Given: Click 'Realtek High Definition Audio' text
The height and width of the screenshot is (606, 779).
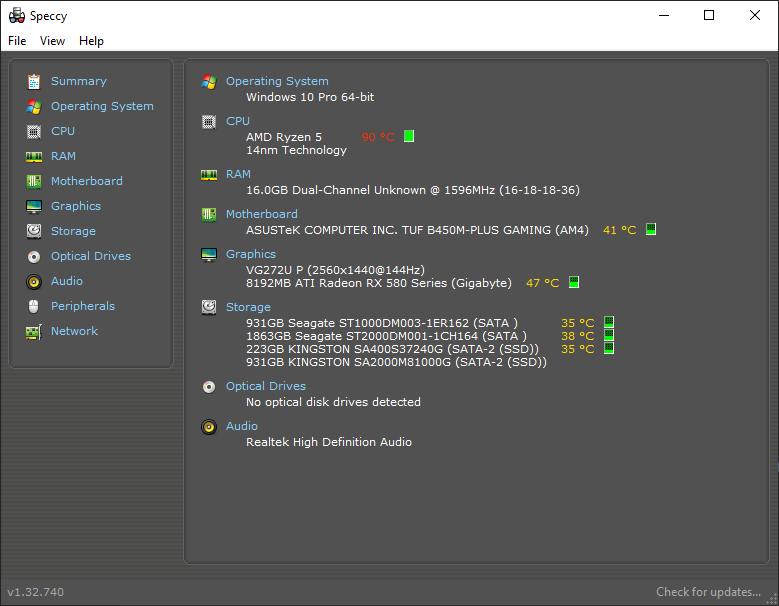Looking at the screenshot, I should (329, 442).
